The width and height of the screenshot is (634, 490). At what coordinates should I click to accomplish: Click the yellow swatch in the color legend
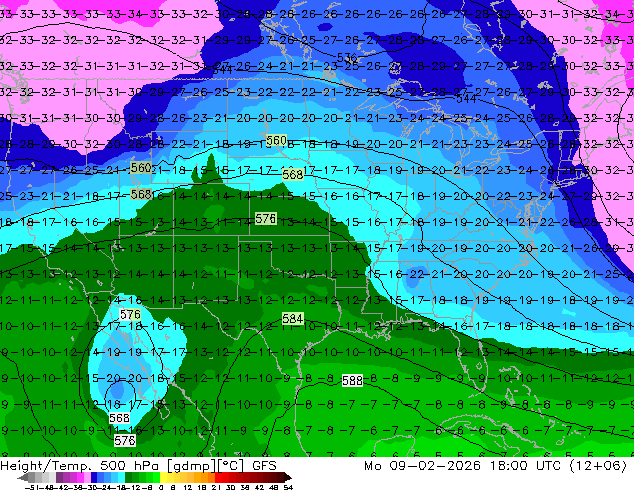163,478
